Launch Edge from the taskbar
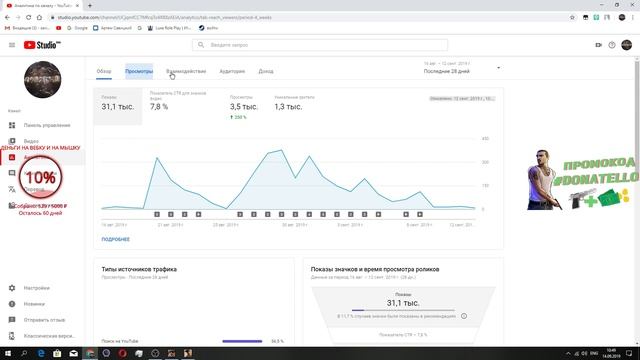Screen dimensions: 640x360 coord(41,353)
